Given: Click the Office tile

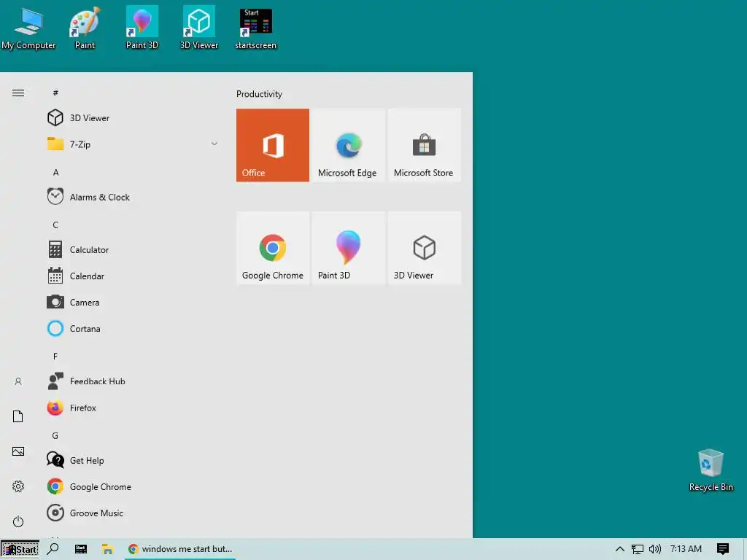Looking at the screenshot, I should (x=273, y=145).
